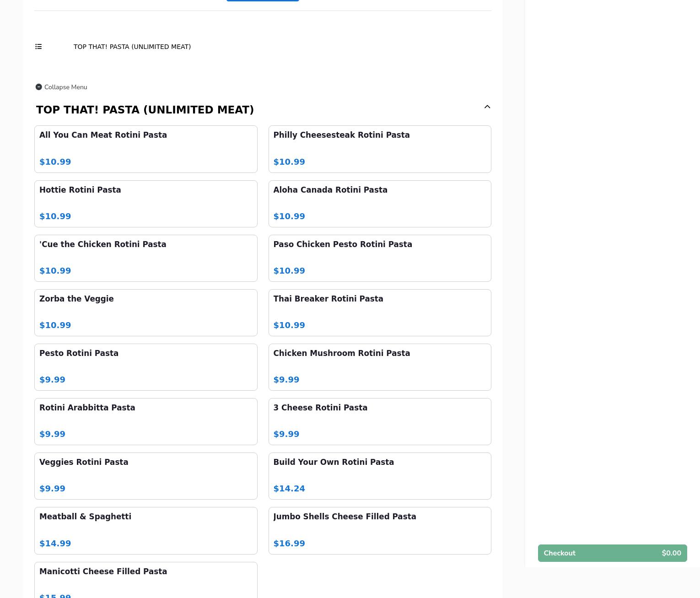Select Paso Chicken Pesto Rotini Pasta
Viewport: 700px width, 598px height.
(x=379, y=258)
